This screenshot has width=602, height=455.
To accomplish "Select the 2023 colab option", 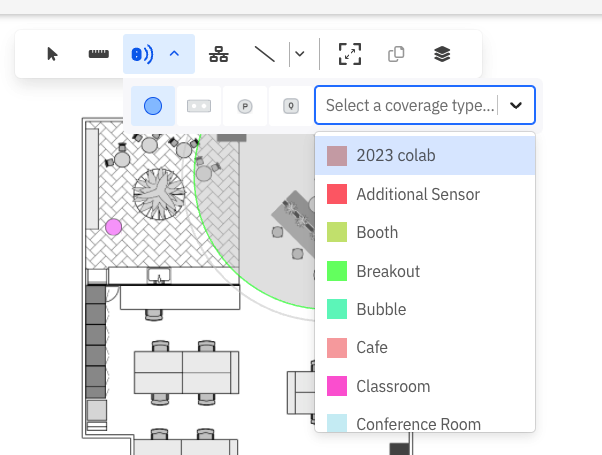I will pyautogui.click(x=425, y=156).
